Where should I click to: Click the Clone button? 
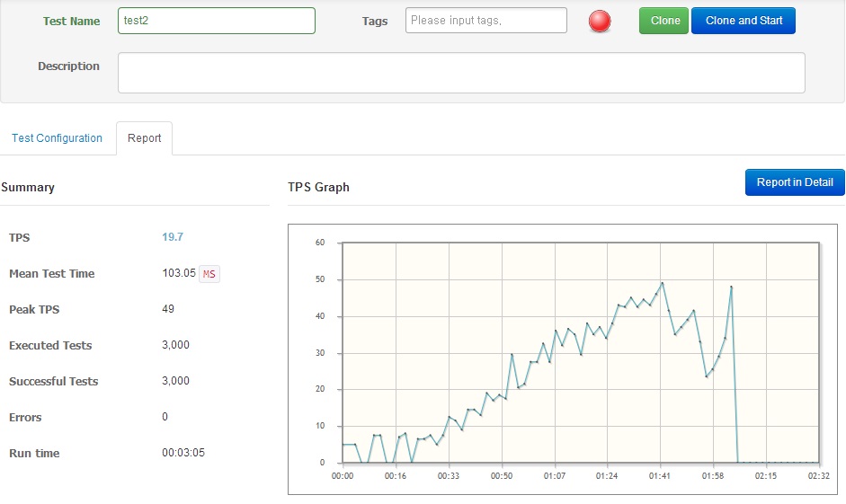663,21
